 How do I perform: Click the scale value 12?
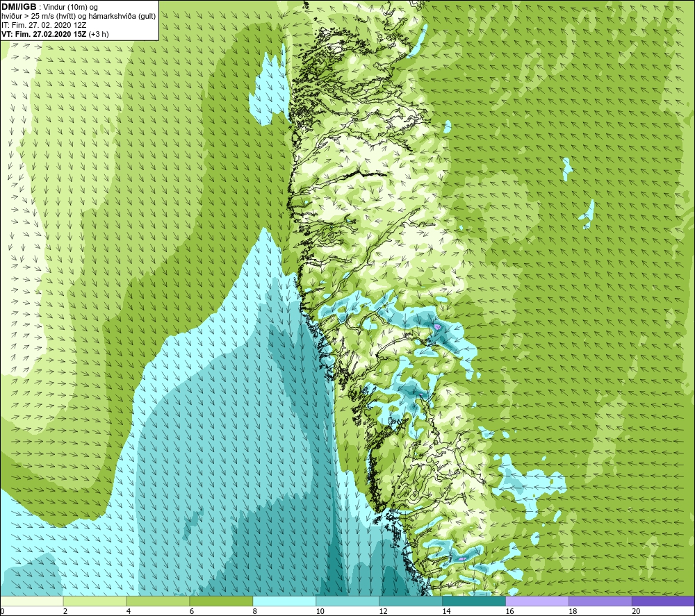coord(384,611)
